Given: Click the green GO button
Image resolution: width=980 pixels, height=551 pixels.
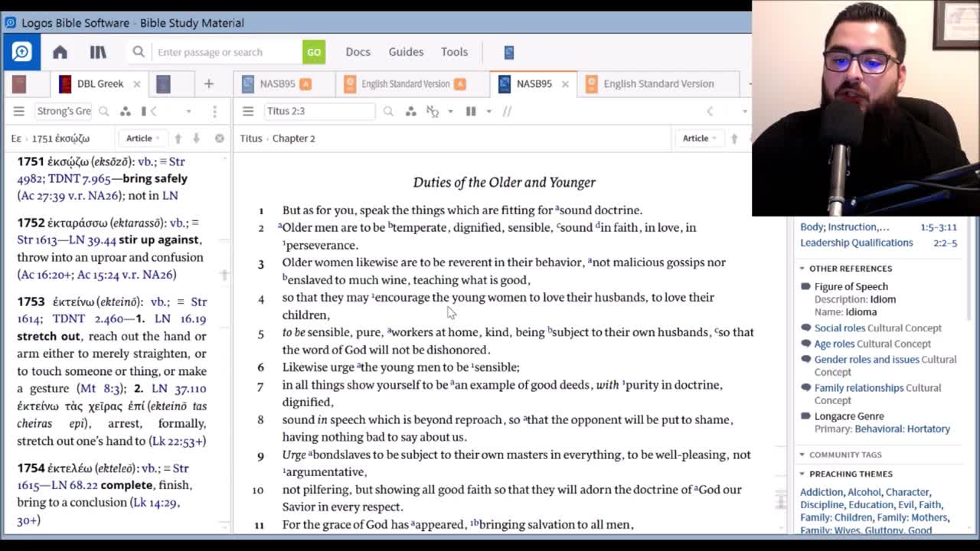Looking at the screenshot, I should [314, 52].
